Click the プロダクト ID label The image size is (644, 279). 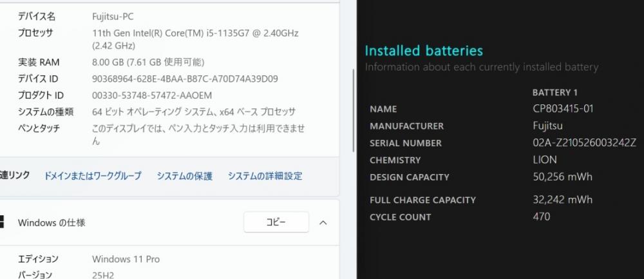(x=41, y=96)
